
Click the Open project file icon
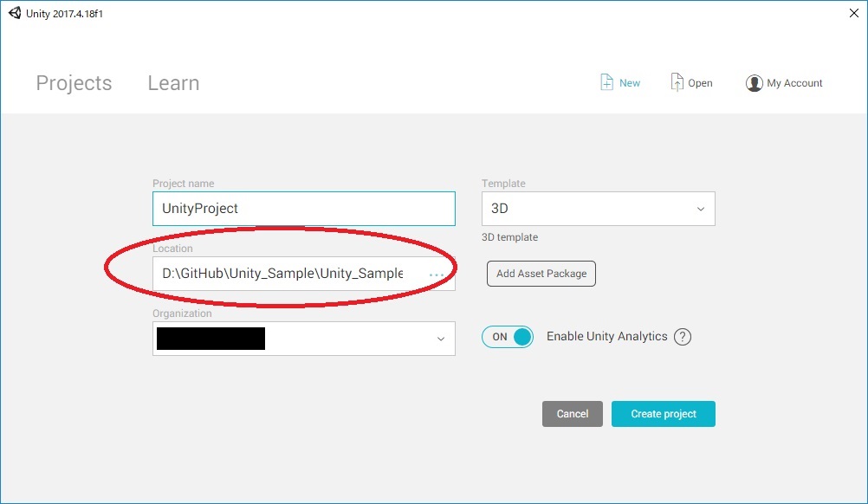[x=677, y=82]
